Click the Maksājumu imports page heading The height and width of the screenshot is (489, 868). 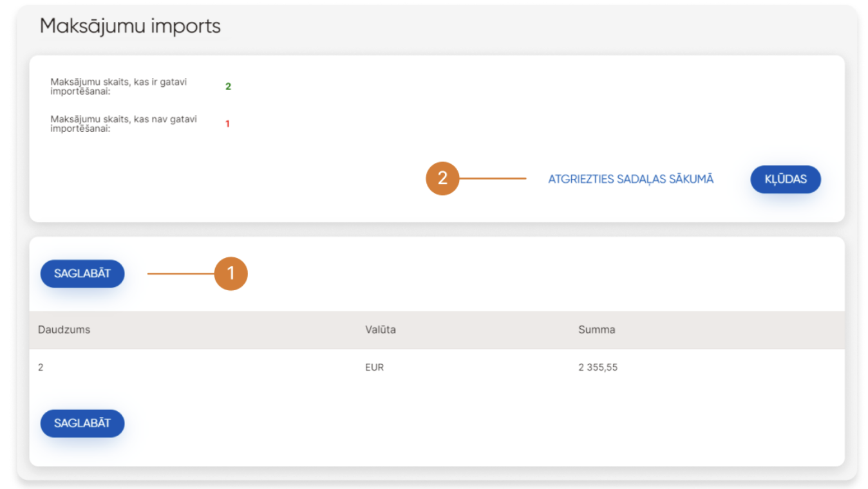(130, 26)
